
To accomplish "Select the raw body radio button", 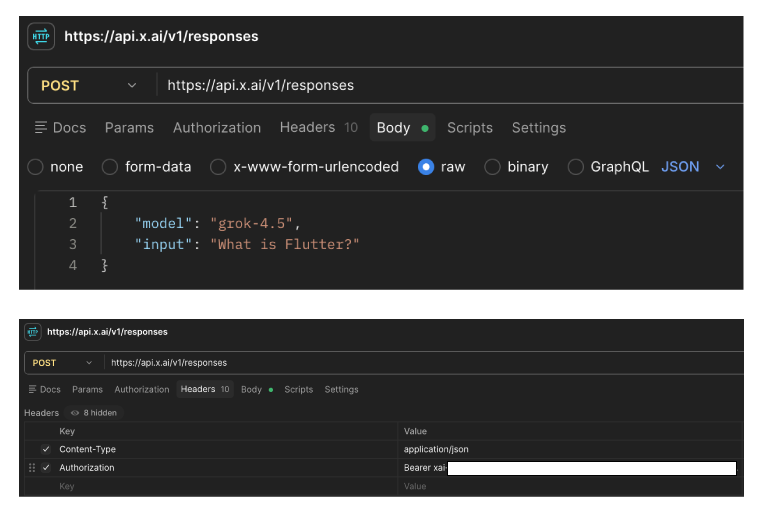I will 426,167.
